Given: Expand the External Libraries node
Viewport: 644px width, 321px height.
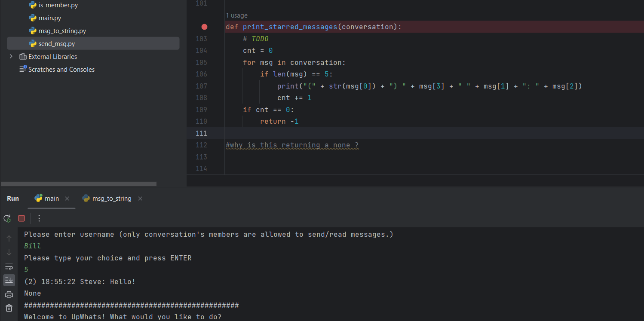Looking at the screenshot, I should (11, 56).
